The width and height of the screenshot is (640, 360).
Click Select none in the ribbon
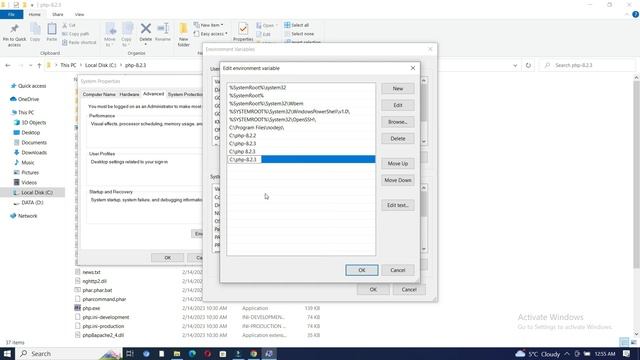pos(299,34)
